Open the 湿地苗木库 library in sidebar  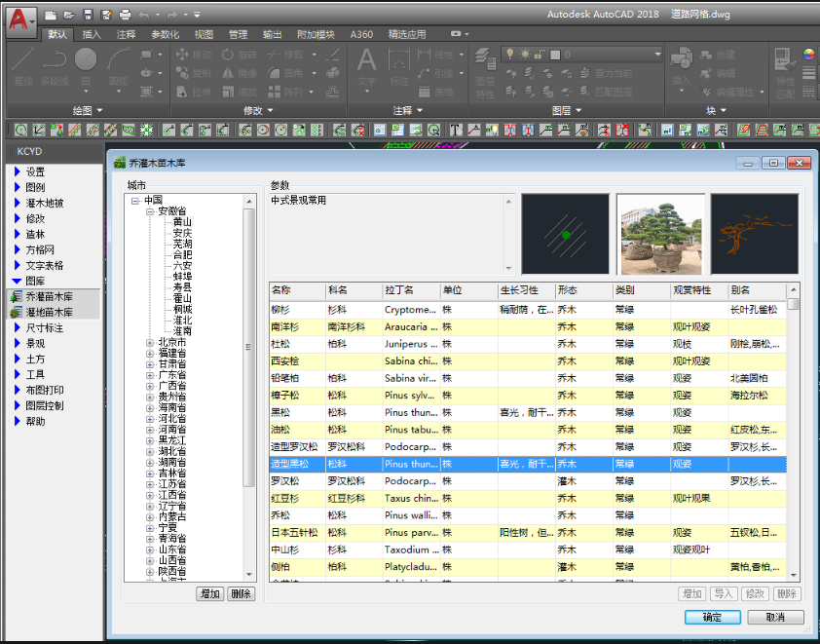coord(49,312)
